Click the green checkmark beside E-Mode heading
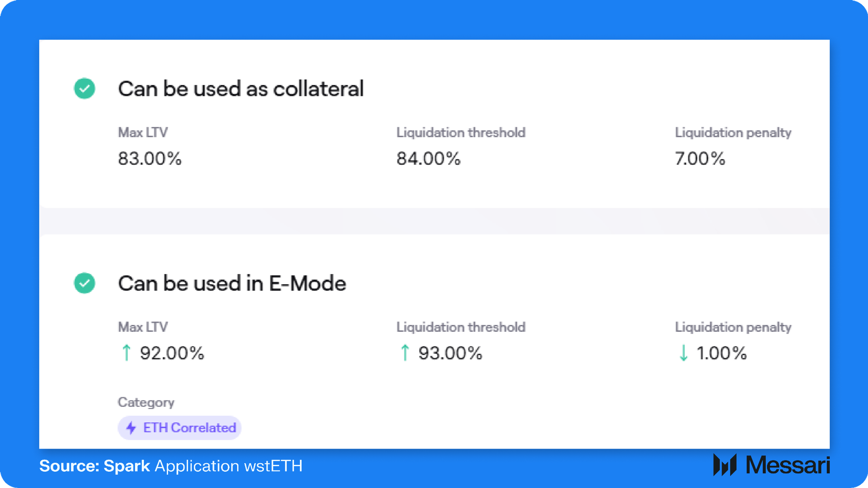This screenshot has width=868, height=488. point(84,283)
